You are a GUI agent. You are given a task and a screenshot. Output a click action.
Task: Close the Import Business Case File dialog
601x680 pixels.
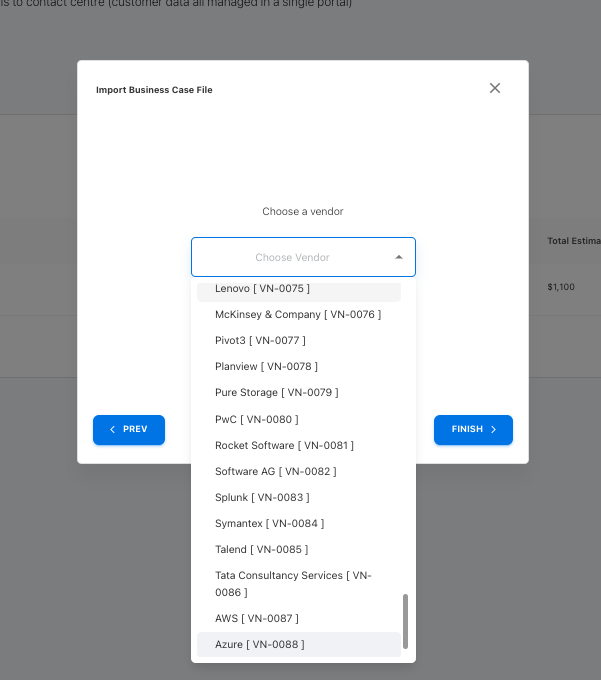click(x=494, y=88)
